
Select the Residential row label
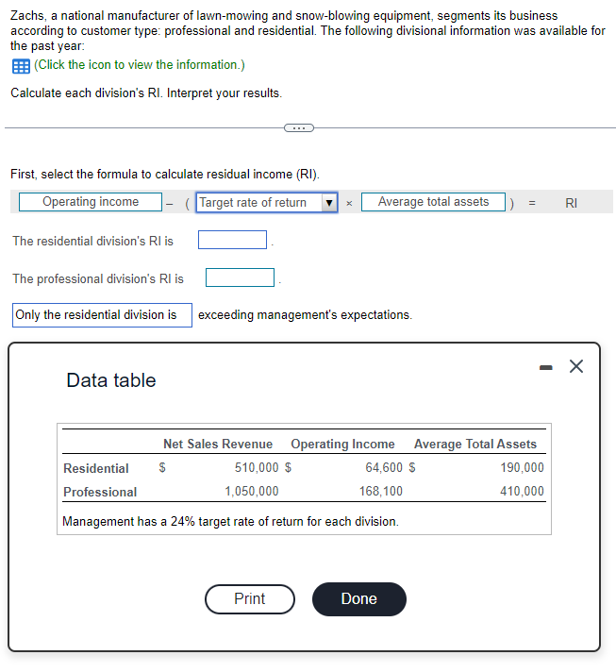(x=96, y=468)
